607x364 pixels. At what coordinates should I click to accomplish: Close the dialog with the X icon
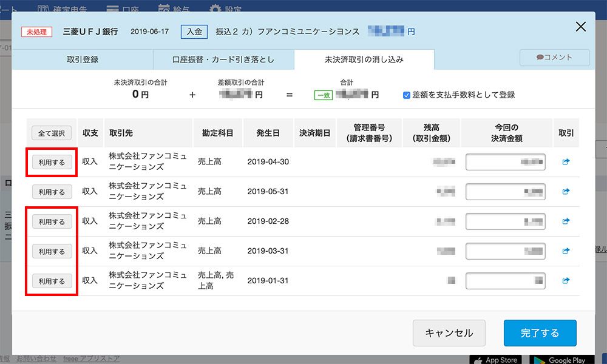tap(581, 27)
